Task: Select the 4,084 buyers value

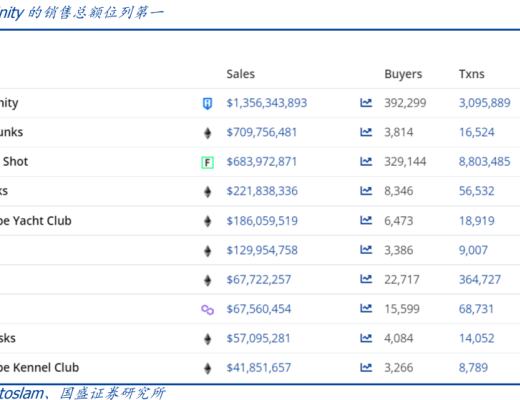Action: click(399, 338)
